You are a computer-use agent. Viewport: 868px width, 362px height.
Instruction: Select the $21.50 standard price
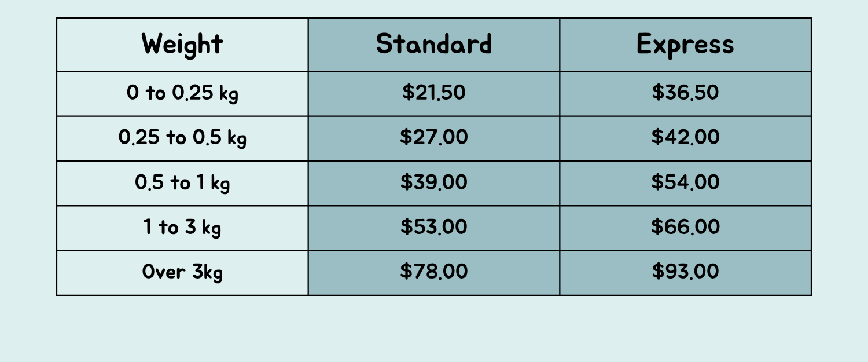click(434, 94)
